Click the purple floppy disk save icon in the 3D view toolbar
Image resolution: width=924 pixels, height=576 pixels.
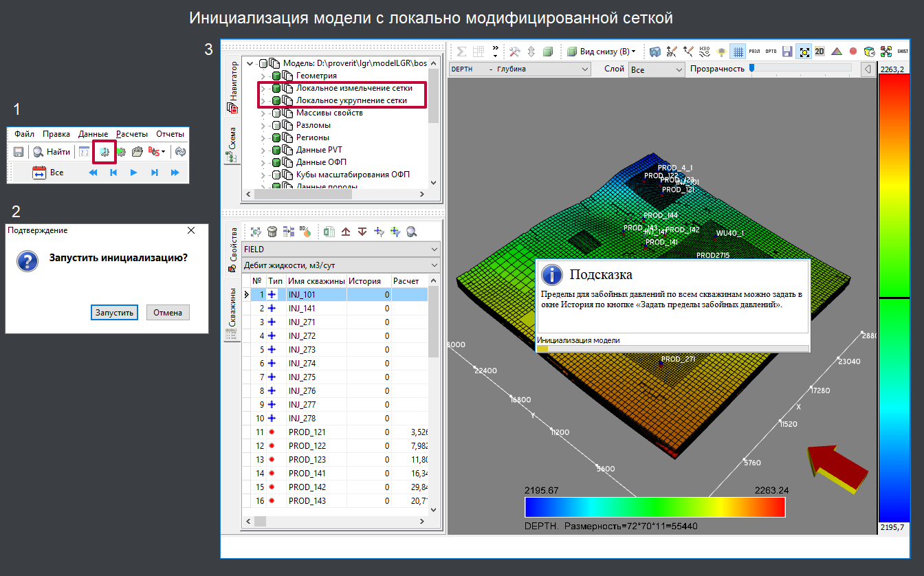pos(787,52)
